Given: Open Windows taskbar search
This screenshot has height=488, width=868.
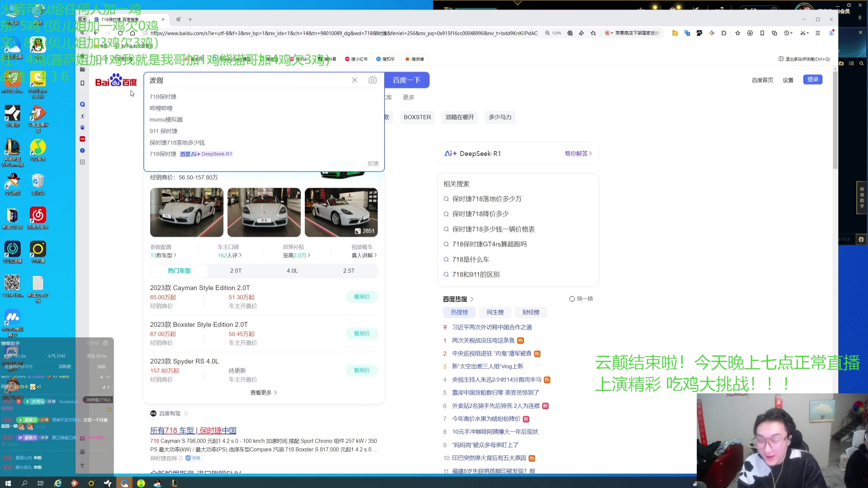Looking at the screenshot, I should (24, 483).
